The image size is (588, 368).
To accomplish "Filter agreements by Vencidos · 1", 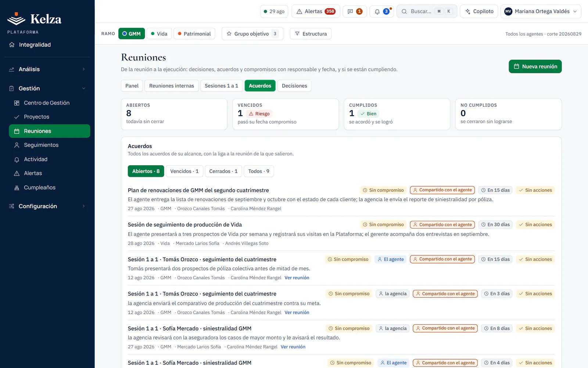I will pos(184,171).
